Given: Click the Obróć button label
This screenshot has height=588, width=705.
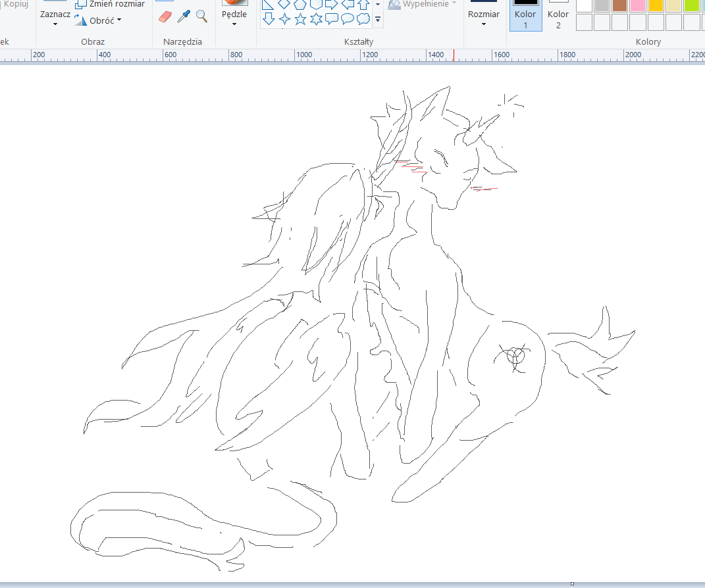Looking at the screenshot, I should [102, 20].
